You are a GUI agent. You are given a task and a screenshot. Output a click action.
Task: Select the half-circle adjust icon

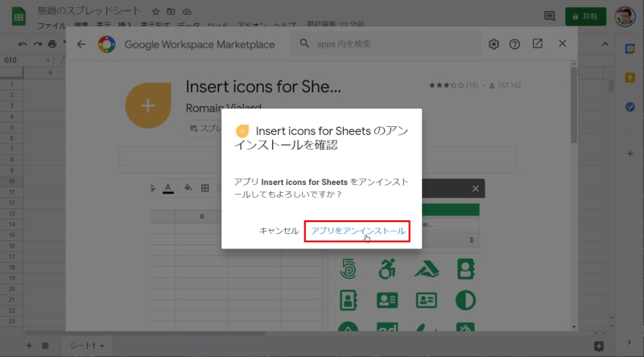[465, 300]
